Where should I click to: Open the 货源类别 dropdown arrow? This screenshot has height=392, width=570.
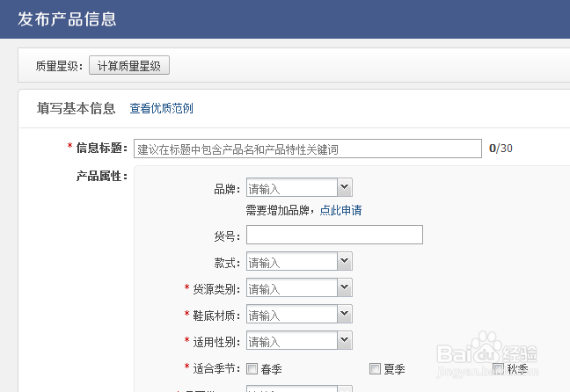tap(345, 287)
